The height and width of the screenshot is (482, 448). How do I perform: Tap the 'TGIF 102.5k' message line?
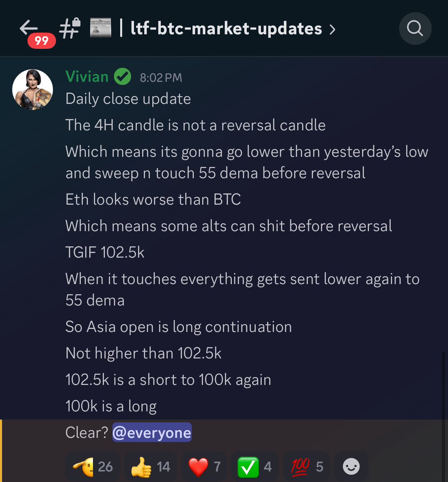pyautogui.click(x=105, y=252)
